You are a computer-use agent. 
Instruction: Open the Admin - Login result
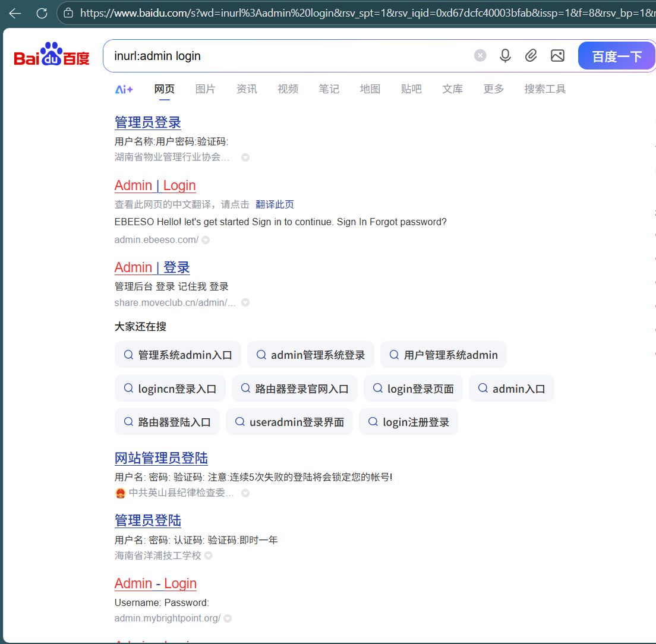point(156,583)
